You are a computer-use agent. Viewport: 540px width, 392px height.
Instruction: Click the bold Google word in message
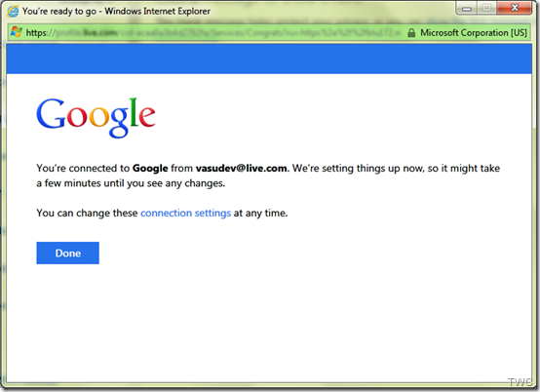150,168
